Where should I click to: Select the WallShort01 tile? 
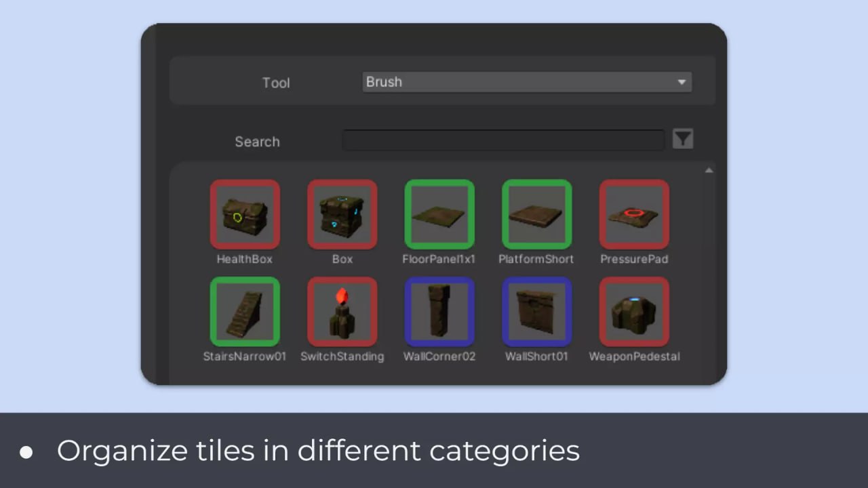(536, 311)
